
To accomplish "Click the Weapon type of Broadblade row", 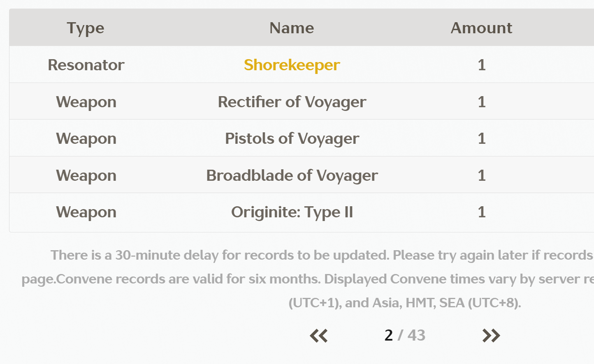I will [86, 175].
